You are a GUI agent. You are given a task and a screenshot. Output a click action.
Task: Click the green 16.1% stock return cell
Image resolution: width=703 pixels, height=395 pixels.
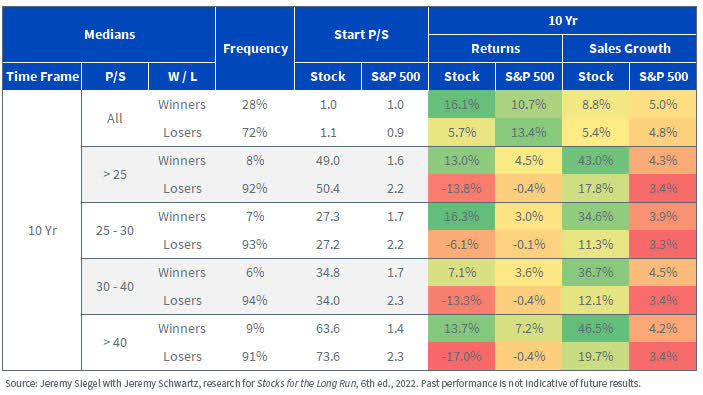click(x=462, y=104)
